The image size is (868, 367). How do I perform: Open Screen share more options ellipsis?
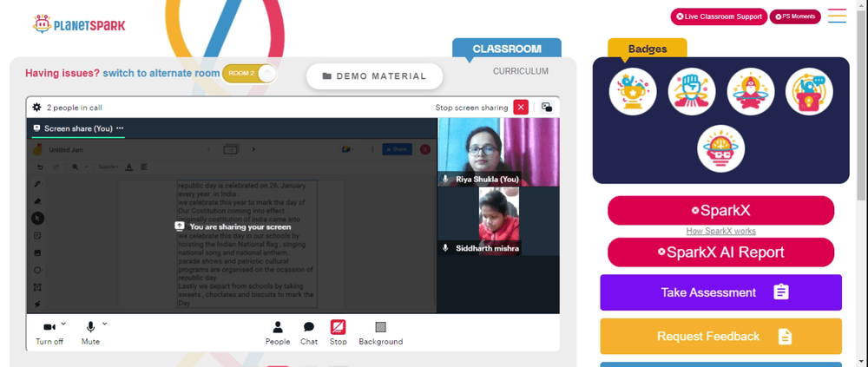[120, 128]
